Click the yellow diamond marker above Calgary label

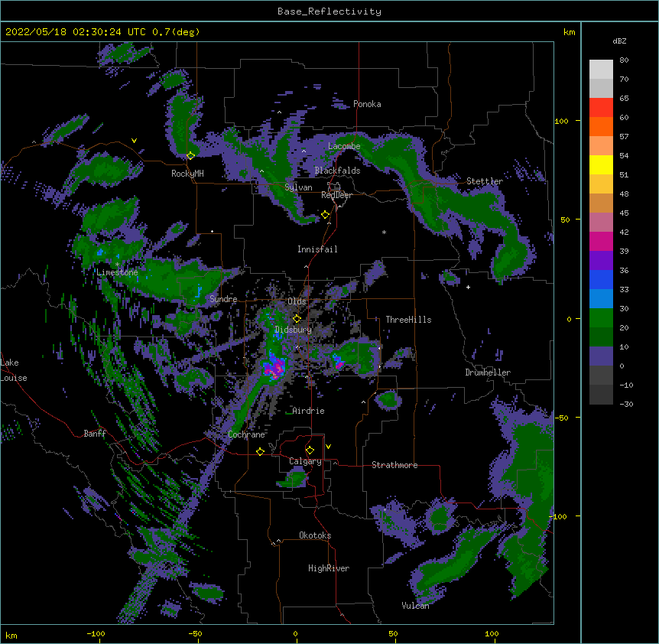pos(310,450)
